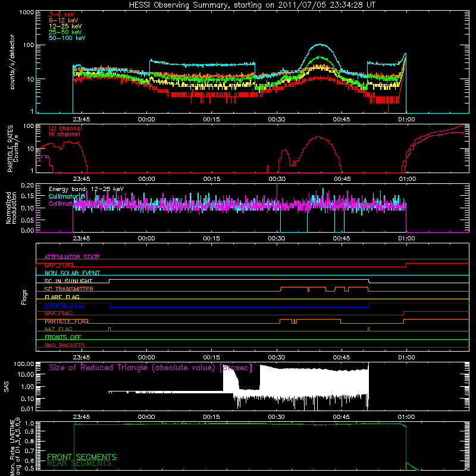Pick the yellow "12-25 keV" legend label
The image size is (476, 476).
pyautogui.click(x=65, y=26)
